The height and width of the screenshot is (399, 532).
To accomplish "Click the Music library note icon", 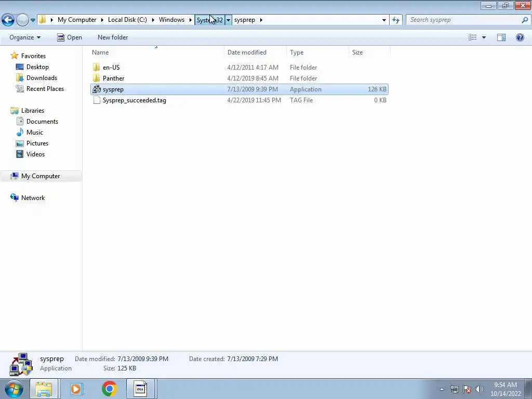I will (x=20, y=132).
